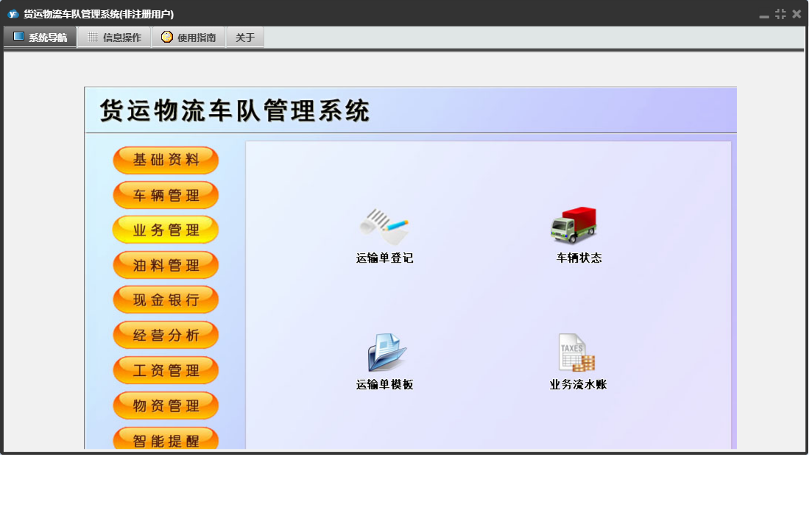Screen dimensions: 809x532
Task: Switch to the 系统导航 tab
Action: click(x=40, y=38)
